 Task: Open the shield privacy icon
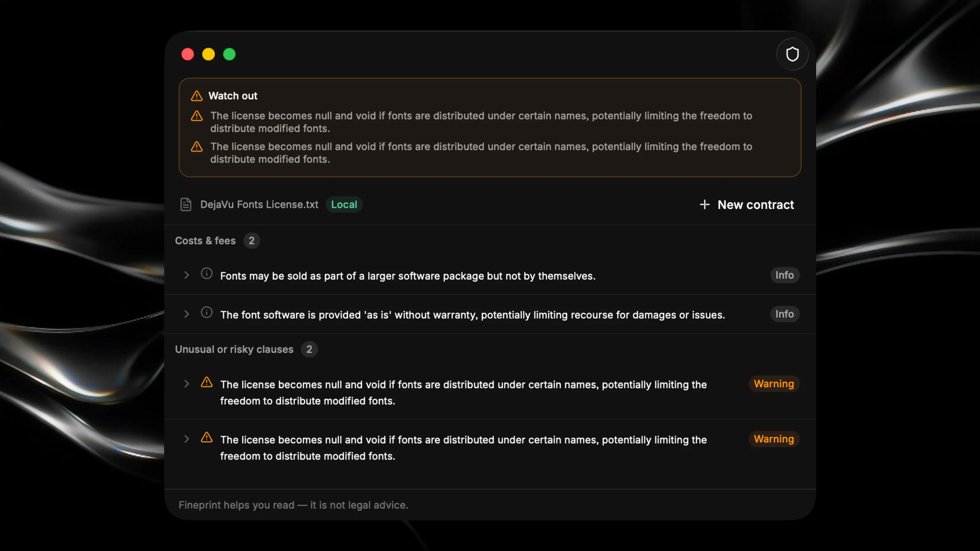792,54
